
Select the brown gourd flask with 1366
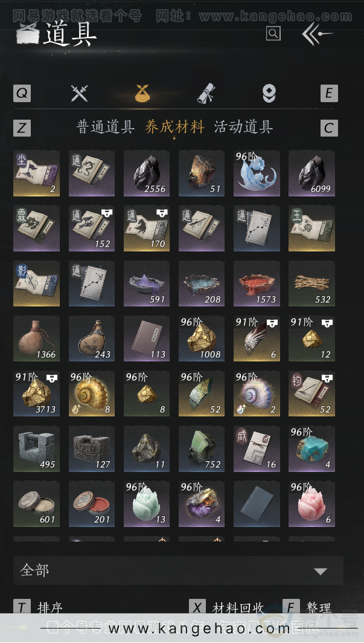tap(36, 338)
